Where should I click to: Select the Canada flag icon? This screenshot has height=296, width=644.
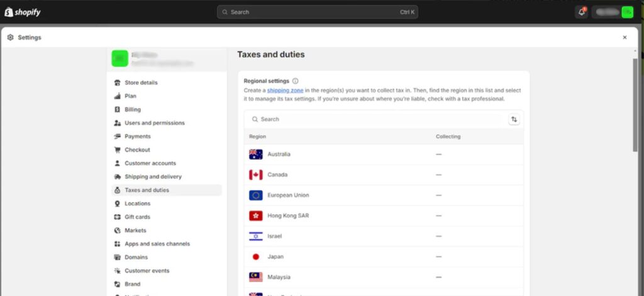[256, 174]
